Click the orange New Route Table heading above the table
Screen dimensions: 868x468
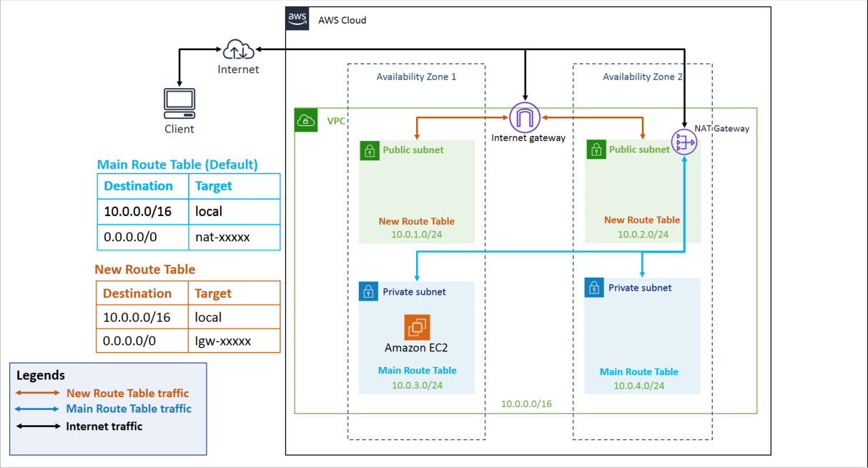tap(145, 270)
